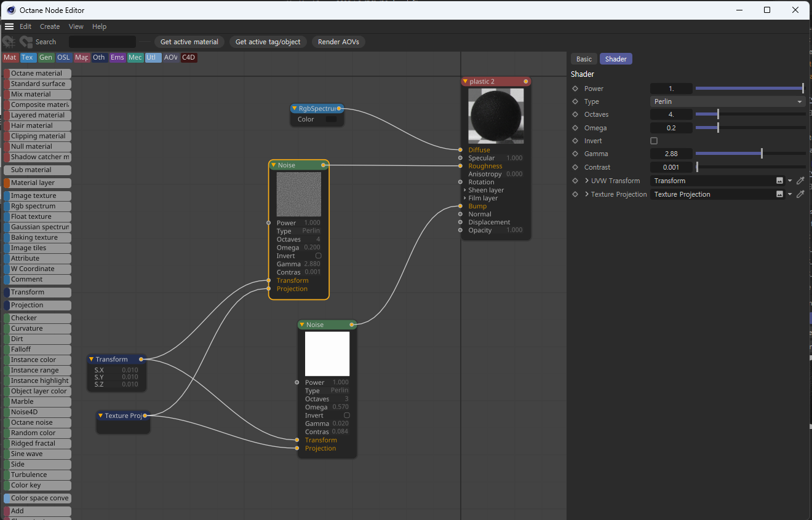Click the Displacement input pin on plastic 2

click(x=460, y=222)
